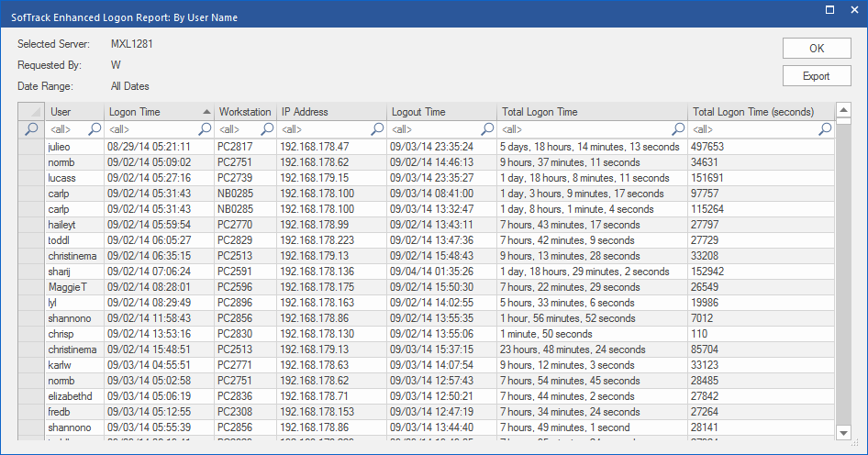Click the Logon Time filter magnifier icon
Screen dimensions: 868x455
coord(205,129)
